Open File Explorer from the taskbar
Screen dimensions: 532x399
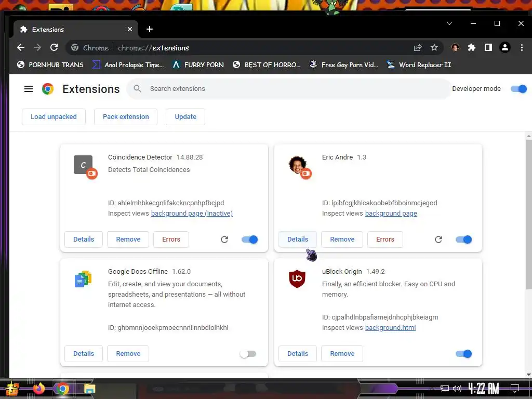pos(89,389)
